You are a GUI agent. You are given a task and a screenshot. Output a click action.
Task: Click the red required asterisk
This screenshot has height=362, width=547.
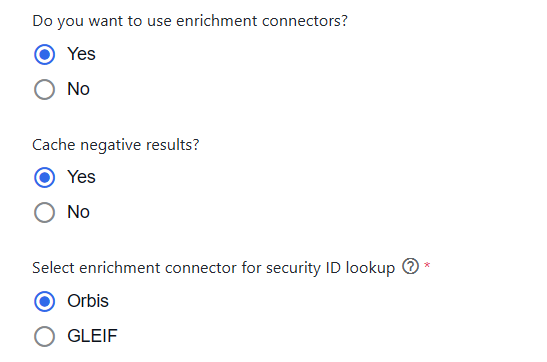[427, 266]
